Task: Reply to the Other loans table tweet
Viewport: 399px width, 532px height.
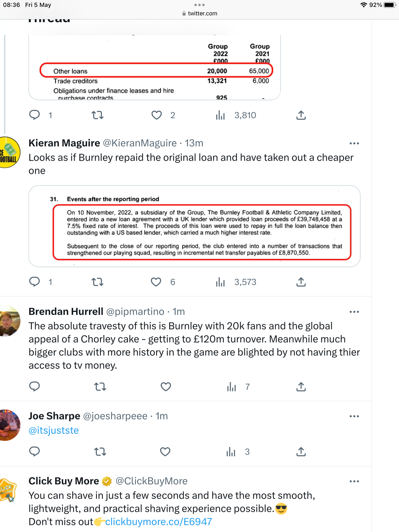Action: coord(34,115)
